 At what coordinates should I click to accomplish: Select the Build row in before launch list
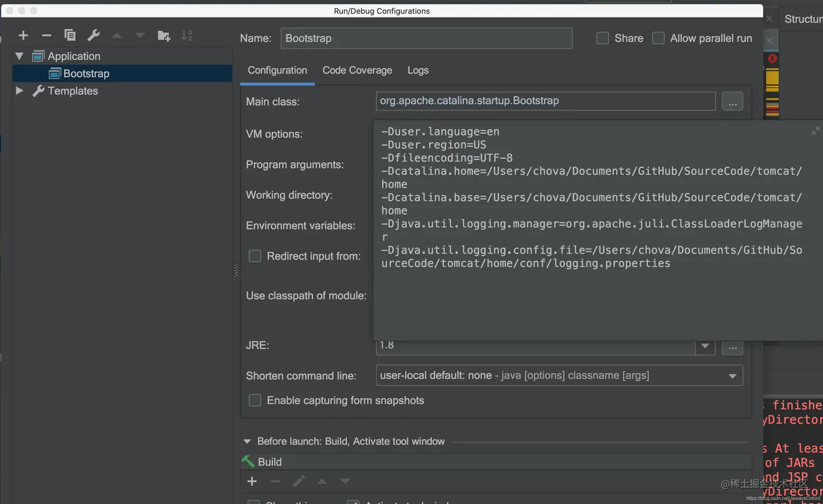point(495,462)
